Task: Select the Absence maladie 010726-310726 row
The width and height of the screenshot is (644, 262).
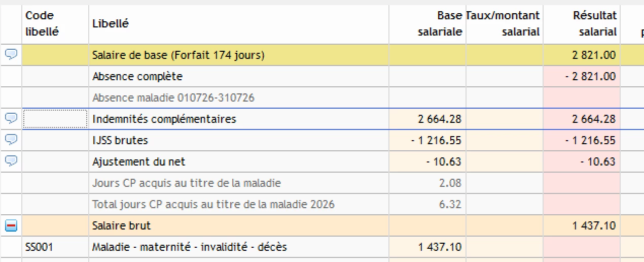Action: 321,98
